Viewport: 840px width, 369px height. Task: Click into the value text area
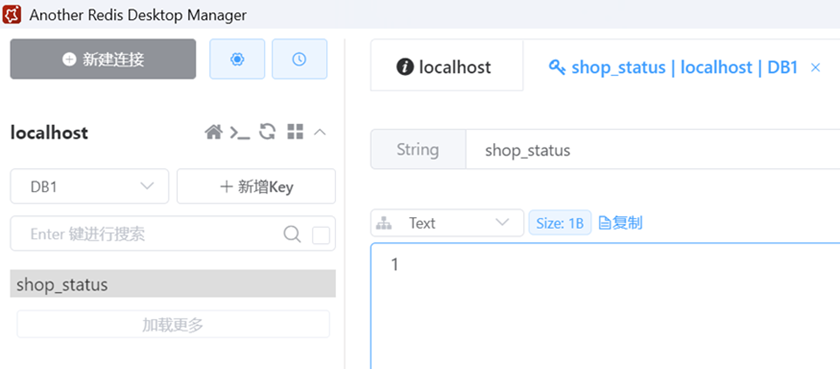pyautogui.click(x=605, y=305)
